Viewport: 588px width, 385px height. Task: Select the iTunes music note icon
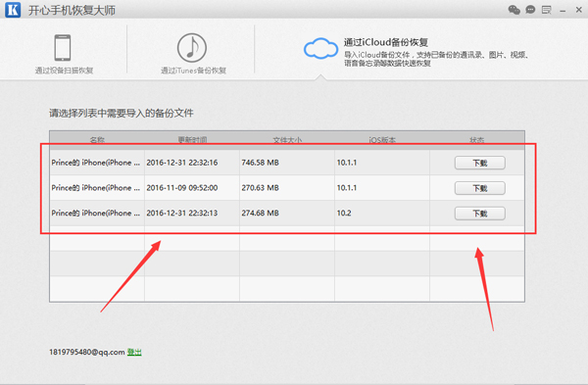pyautogui.click(x=192, y=48)
